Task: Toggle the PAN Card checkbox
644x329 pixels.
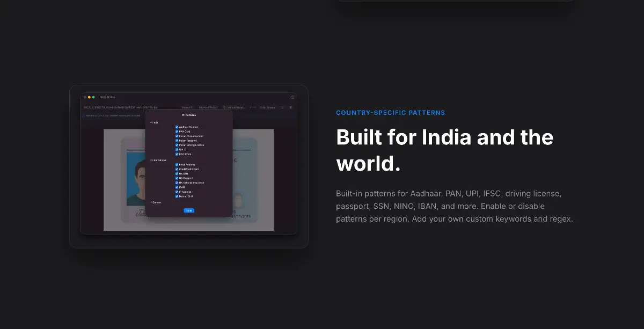Action: pyautogui.click(x=177, y=131)
